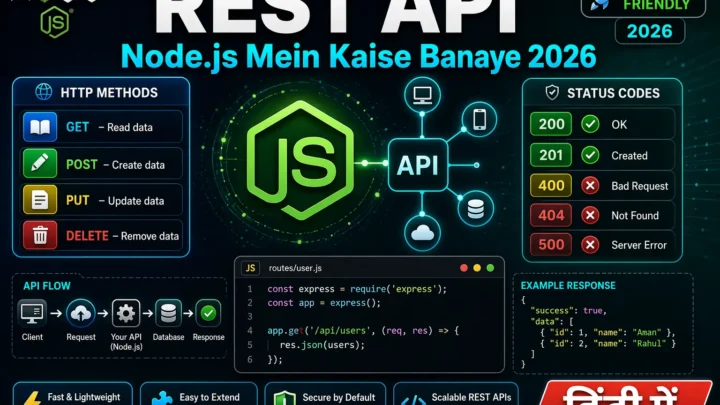Image resolution: width=720 pixels, height=405 pixels.
Task: Click the red Hindi text banner
Action: click(625, 393)
